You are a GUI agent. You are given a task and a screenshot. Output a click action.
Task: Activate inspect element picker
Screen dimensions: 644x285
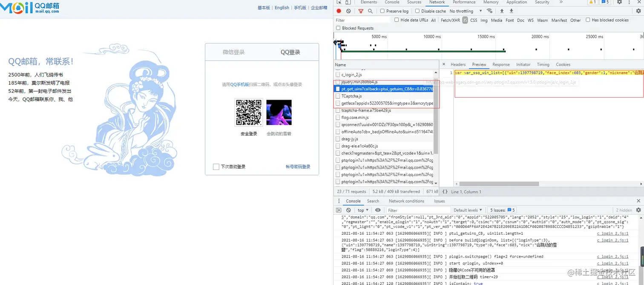pos(339,2)
